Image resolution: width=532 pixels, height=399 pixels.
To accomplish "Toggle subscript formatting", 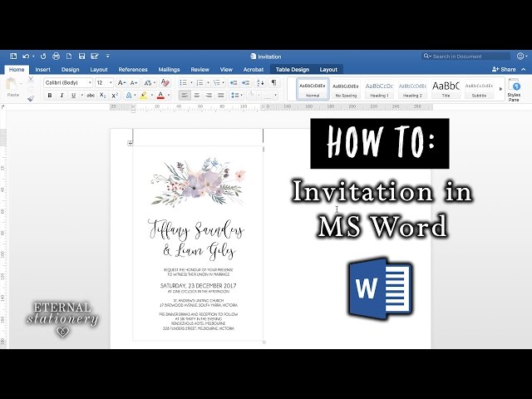I will coord(102,96).
